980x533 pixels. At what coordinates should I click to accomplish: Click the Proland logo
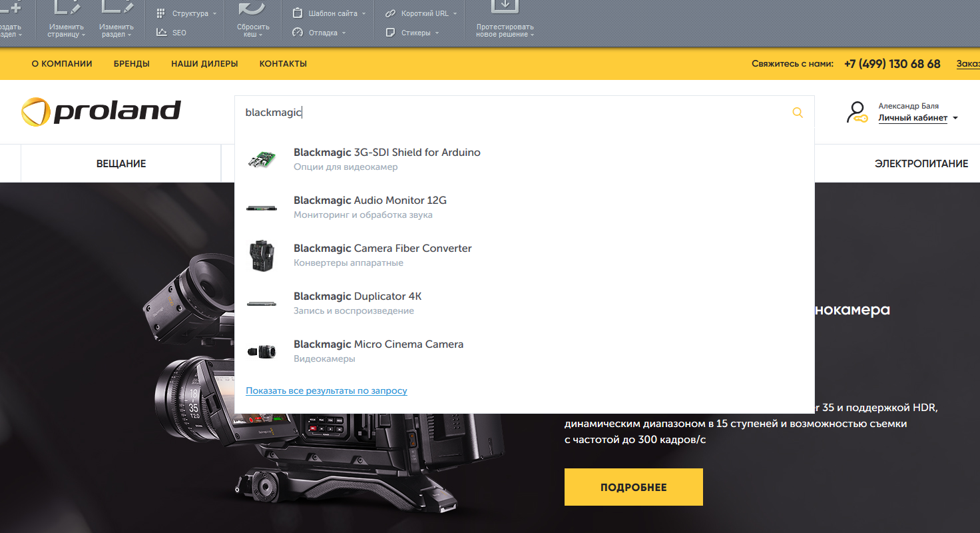point(101,112)
